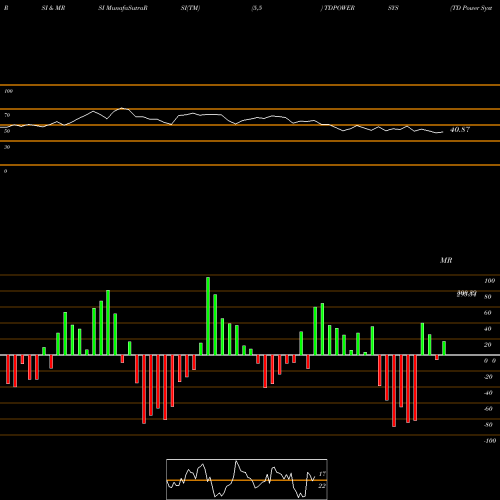Click the RSI axis 50 label
500x500 pixels.
[7, 131]
